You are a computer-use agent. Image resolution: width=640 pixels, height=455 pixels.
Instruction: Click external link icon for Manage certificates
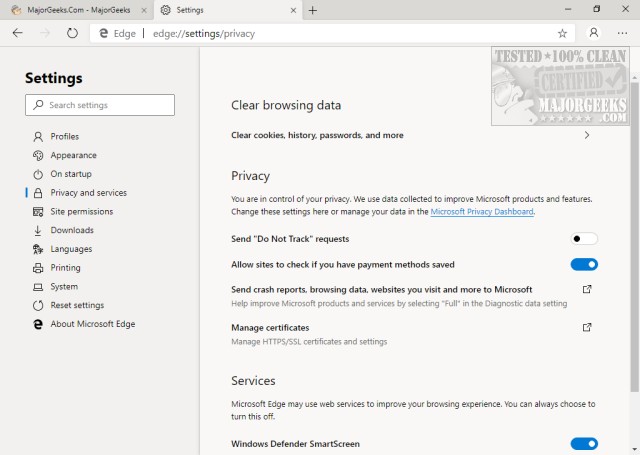(x=587, y=327)
